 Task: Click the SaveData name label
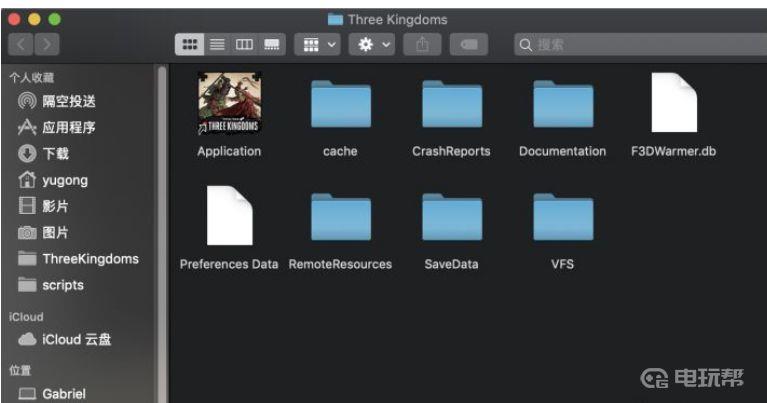451,265
